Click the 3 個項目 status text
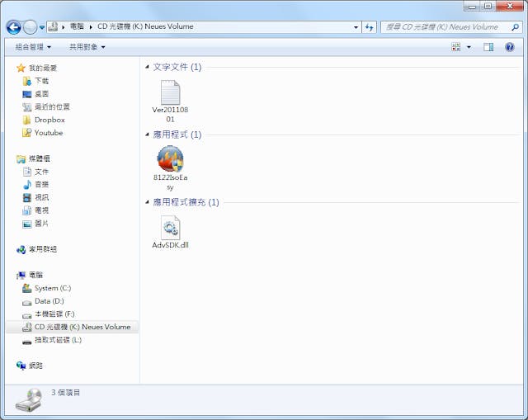528x420 pixels. (66, 393)
